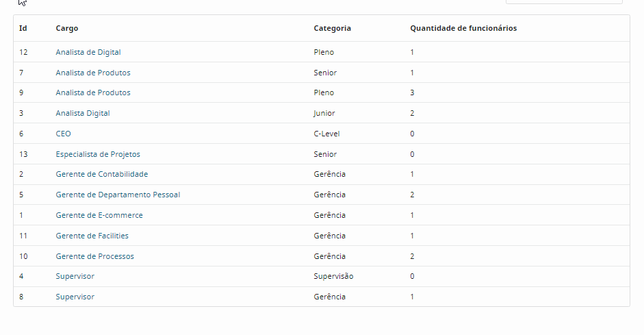
Task: Click the Gerente de E-commerce link
Action: (99, 215)
